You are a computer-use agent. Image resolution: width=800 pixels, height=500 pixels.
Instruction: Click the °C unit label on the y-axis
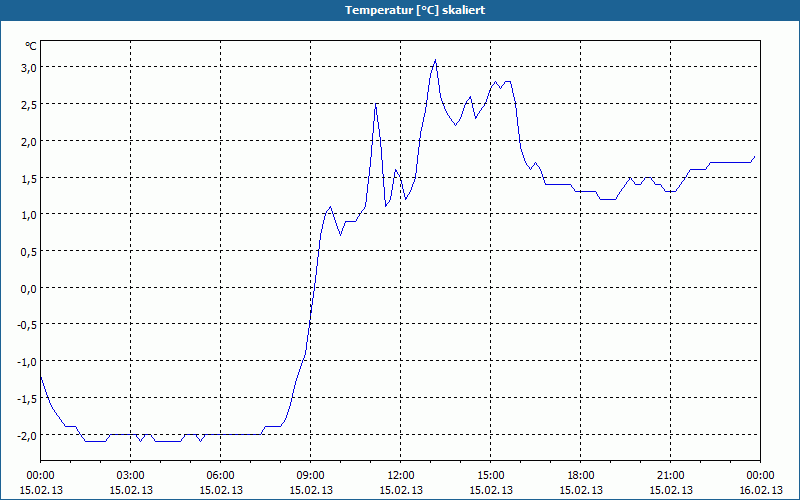pos(31,46)
